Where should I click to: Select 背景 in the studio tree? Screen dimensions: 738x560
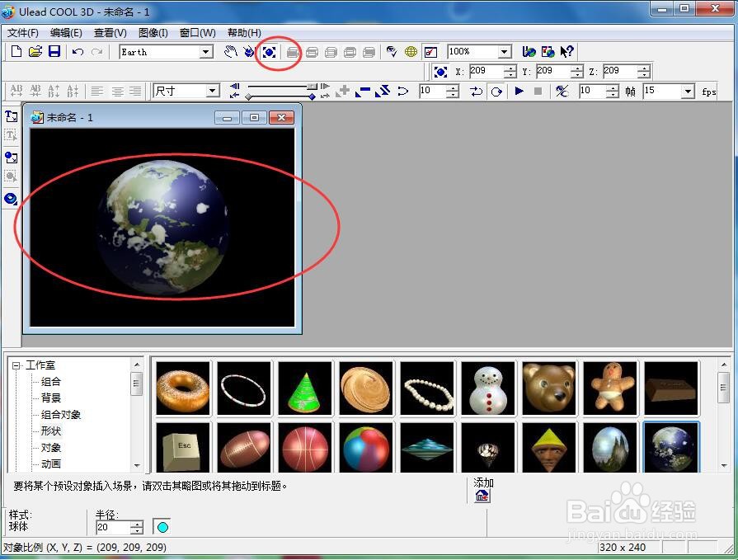click(x=51, y=398)
